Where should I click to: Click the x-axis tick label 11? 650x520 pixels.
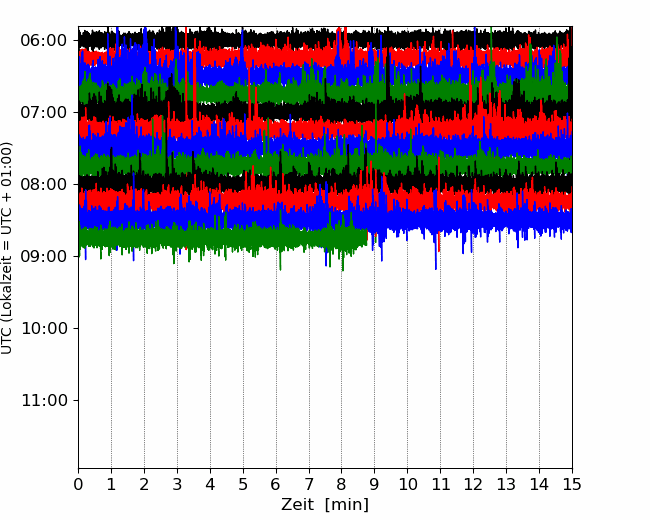(x=441, y=484)
